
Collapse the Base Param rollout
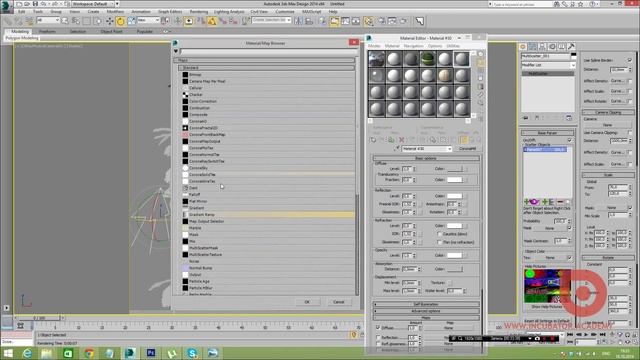pos(547,133)
